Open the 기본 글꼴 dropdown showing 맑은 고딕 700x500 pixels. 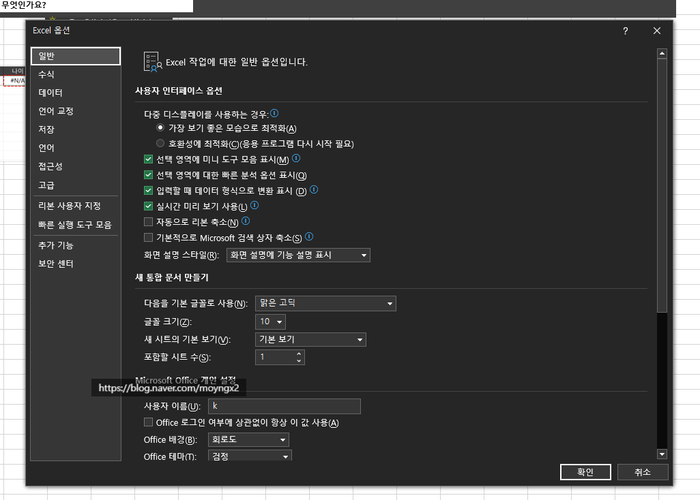[325, 304]
